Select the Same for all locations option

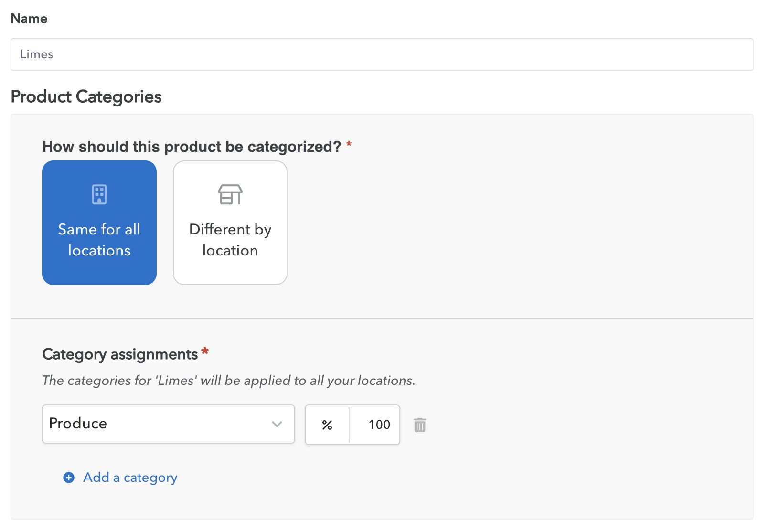[x=99, y=223]
